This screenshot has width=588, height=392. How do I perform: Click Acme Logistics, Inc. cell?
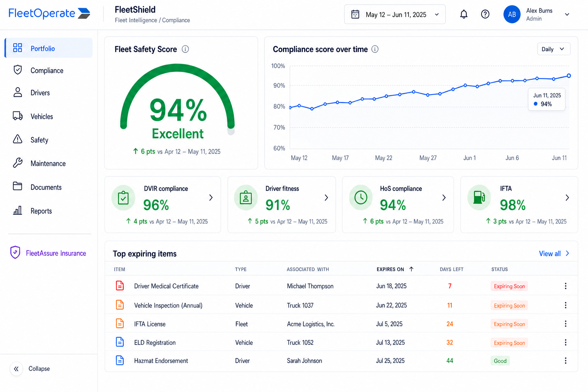(311, 324)
